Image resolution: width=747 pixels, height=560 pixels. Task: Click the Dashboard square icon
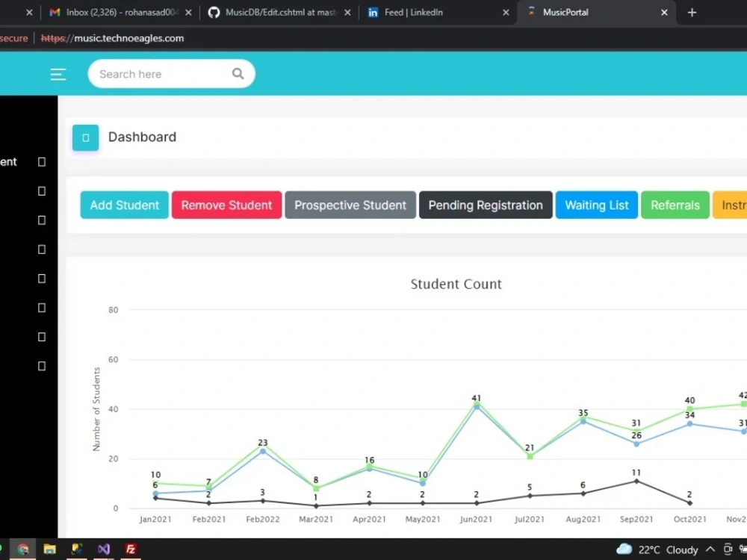[x=86, y=137]
